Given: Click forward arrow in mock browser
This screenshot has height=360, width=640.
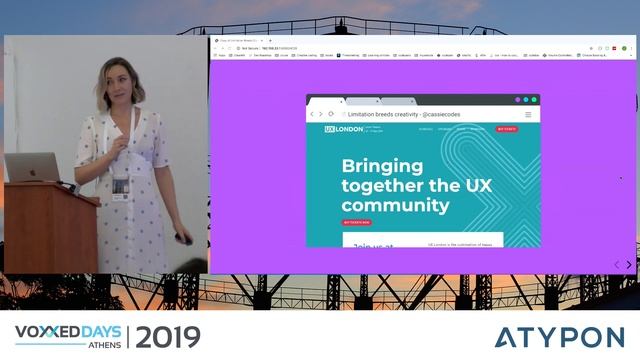Looking at the screenshot, I should [321, 114].
